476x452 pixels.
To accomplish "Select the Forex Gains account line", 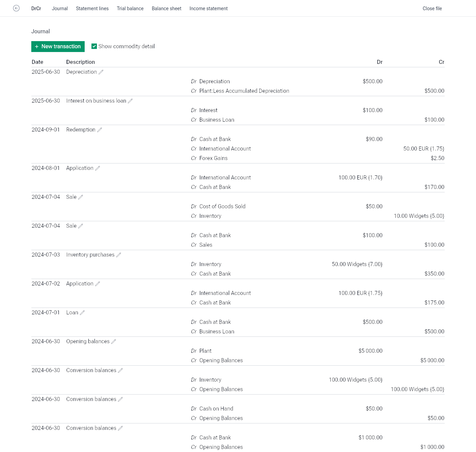I will click(x=214, y=158).
